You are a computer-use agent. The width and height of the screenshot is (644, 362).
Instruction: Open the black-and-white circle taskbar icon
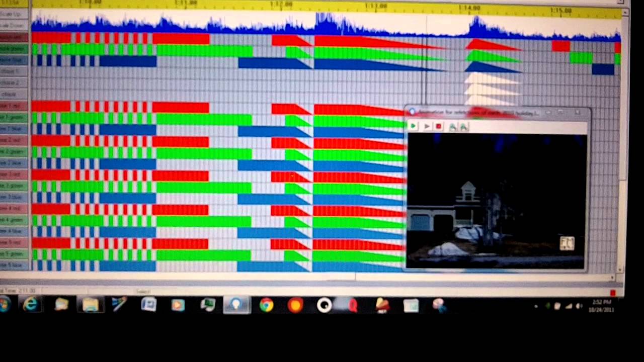coord(325,305)
